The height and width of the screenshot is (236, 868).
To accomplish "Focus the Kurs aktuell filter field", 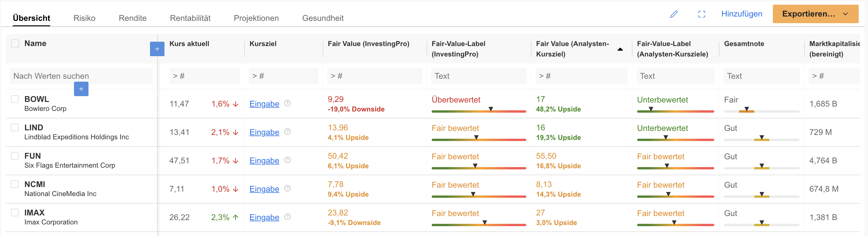I will (205, 76).
